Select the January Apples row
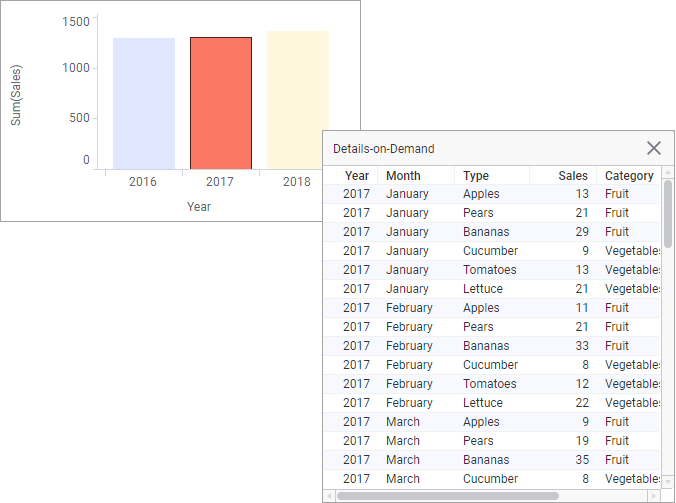676x503 pixels. point(490,194)
